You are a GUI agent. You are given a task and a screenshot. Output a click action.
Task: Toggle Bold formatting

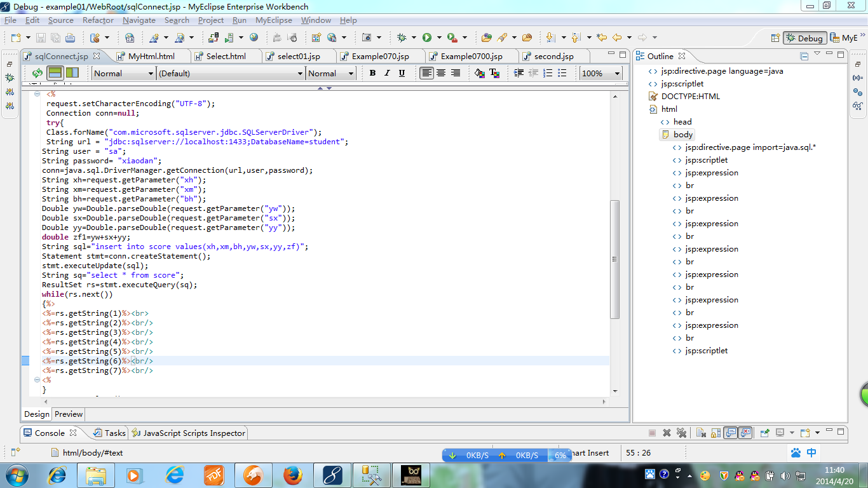[373, 73]
